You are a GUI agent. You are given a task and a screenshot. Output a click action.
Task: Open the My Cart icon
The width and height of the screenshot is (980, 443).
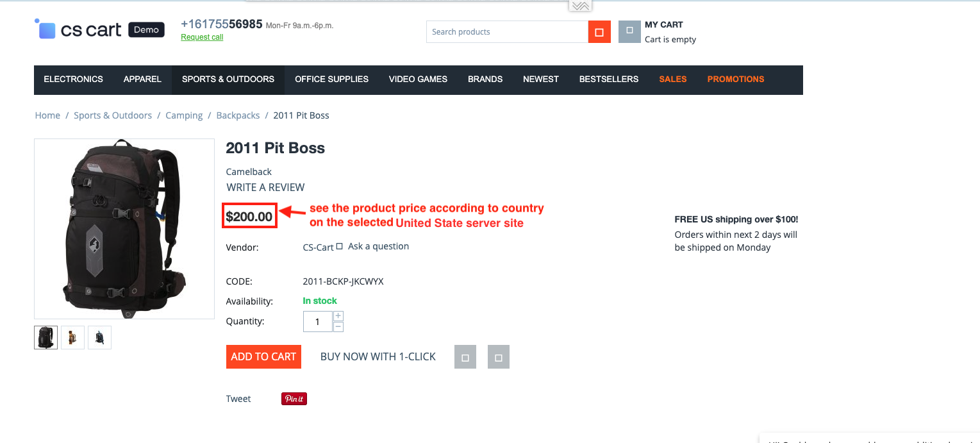pyautogui.click(x=629, y=31)
